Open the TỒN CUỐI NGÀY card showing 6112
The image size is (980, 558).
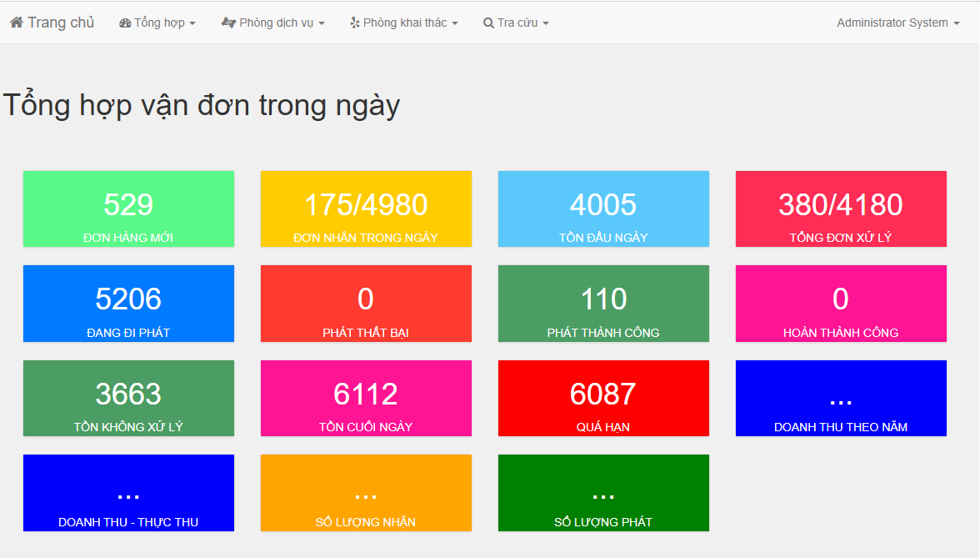pos(367,399)
